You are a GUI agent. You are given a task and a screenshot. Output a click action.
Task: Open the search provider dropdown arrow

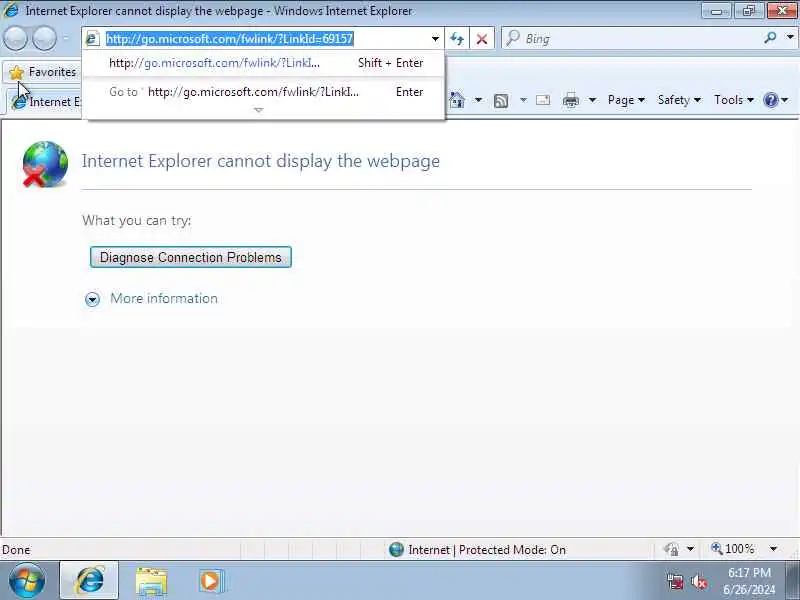(790, 38)
